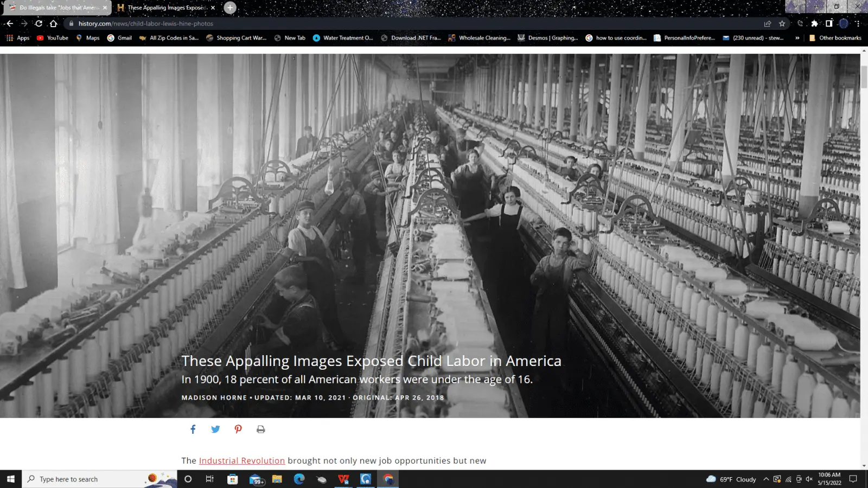Open the Industrial Revolution link
This screenshot has width=868, height=488.
point(241,461)
